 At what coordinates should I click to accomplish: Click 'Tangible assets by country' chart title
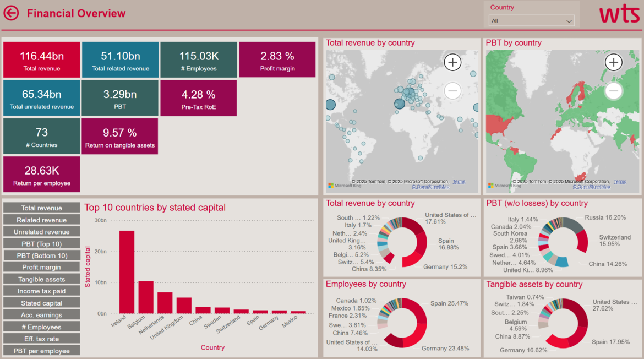(x=534, y=284)
